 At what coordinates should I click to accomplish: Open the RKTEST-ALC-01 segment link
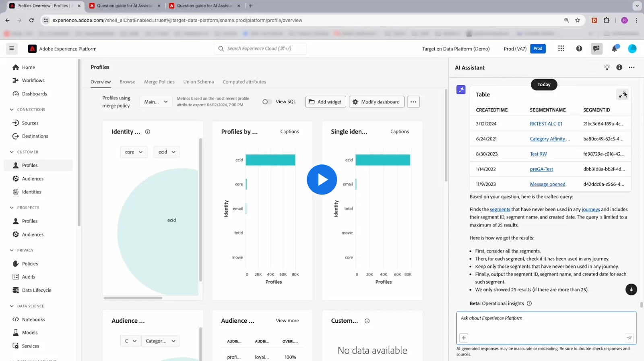pos(546,124)
